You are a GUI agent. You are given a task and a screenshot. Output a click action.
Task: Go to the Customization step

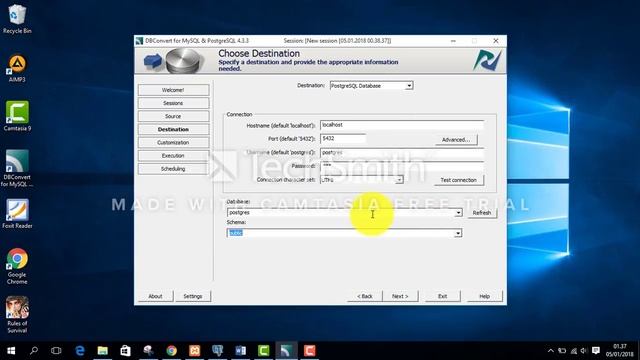[173, 142]
